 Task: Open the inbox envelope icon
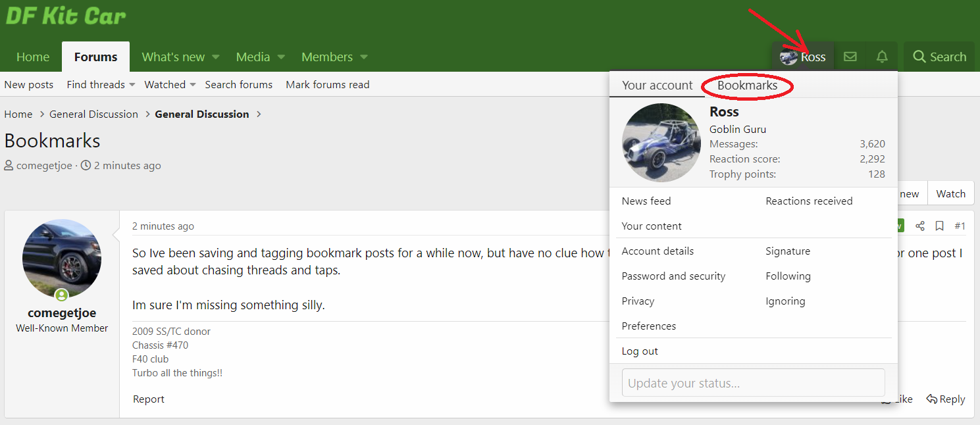coord(850,57)
